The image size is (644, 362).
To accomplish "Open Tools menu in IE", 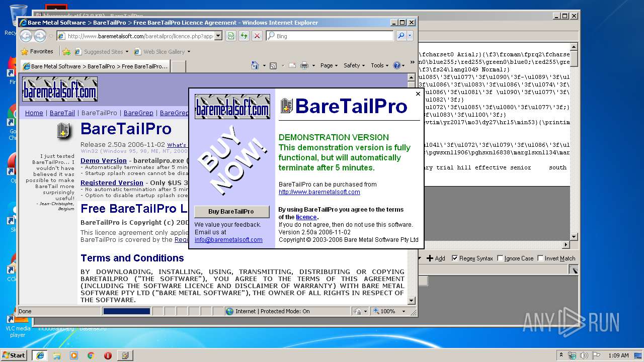I will pos(379,65).
